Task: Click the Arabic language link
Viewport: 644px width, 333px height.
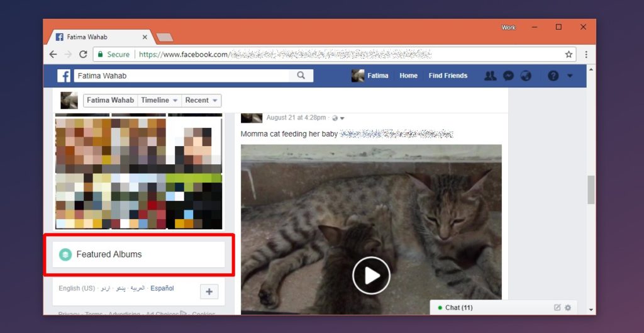Action: pyautogui.click(x=138, y=288)
